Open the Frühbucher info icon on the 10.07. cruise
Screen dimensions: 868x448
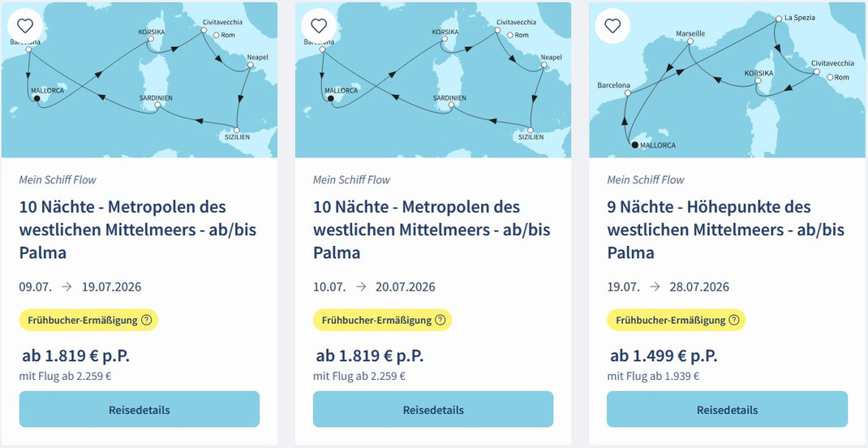pyautogui.click(x=440, y=320)
